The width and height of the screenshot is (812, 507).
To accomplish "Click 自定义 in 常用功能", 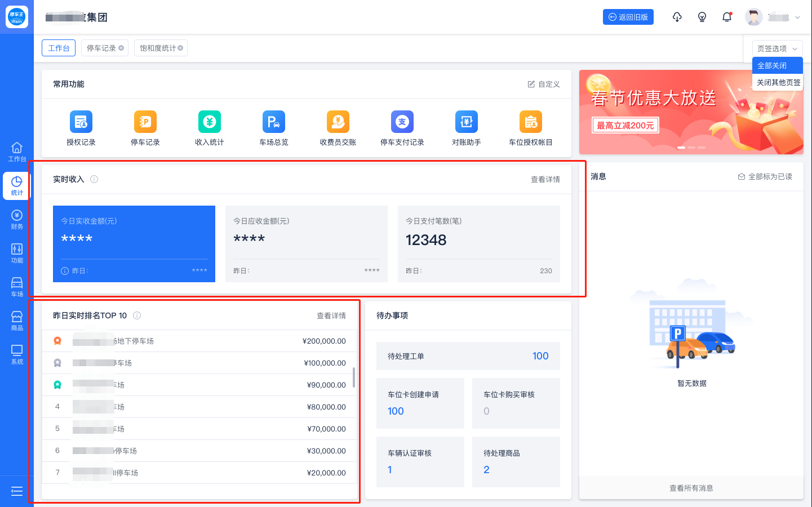I will point(544,84).
